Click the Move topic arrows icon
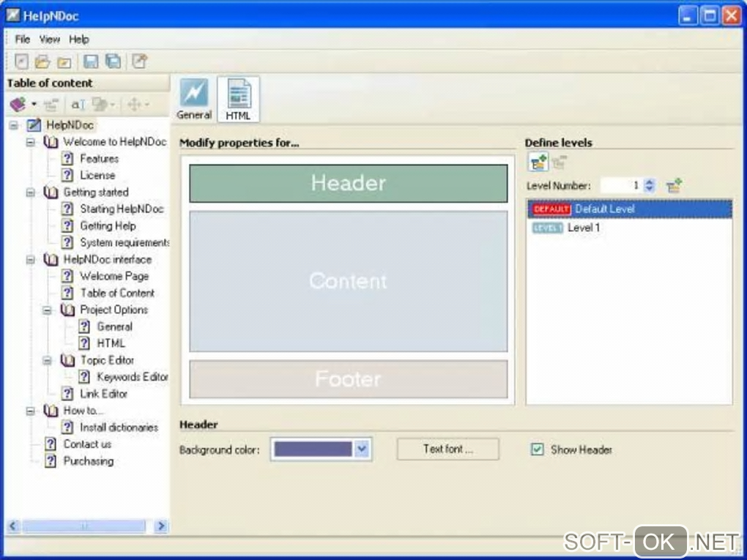This screenshot has width=747, height=560. 134,104
